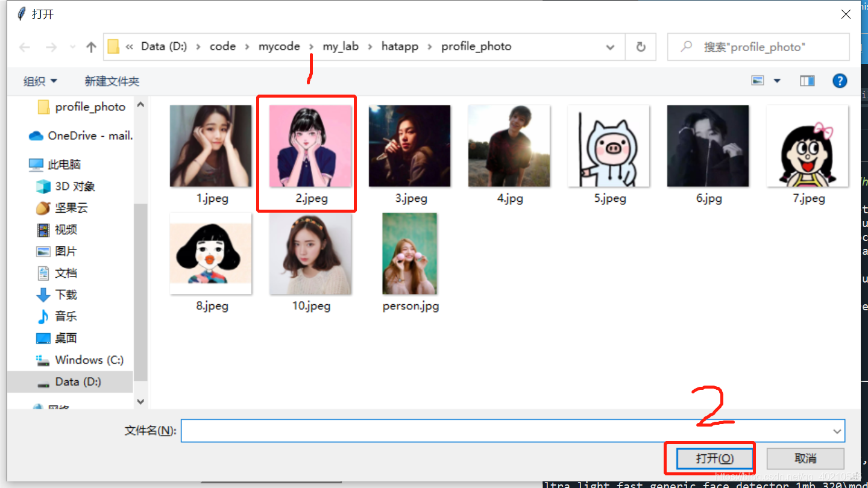The image size is (868, 488).
Task: Open more view options dropdown arrow
Action: click(777, 81)
